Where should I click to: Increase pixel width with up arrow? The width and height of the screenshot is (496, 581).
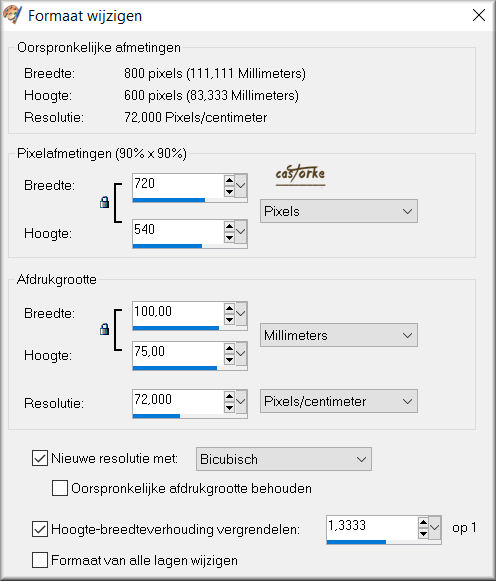229,180
